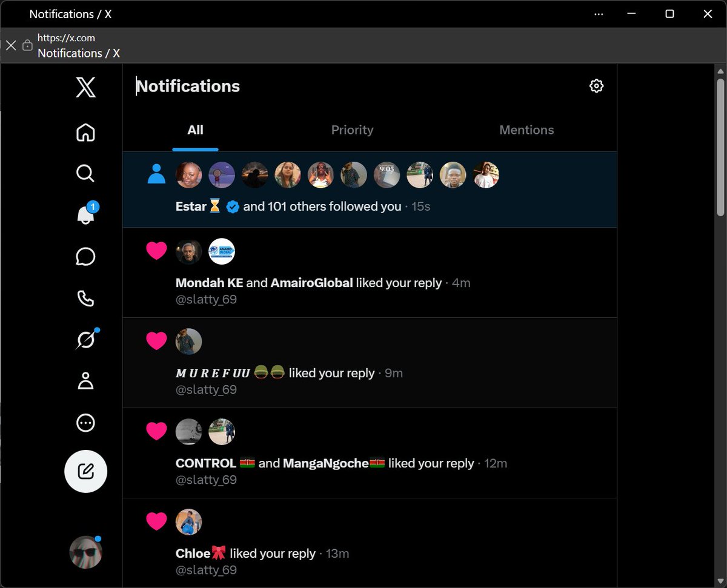Open Chloe's avatar

[x=188, y=522]
